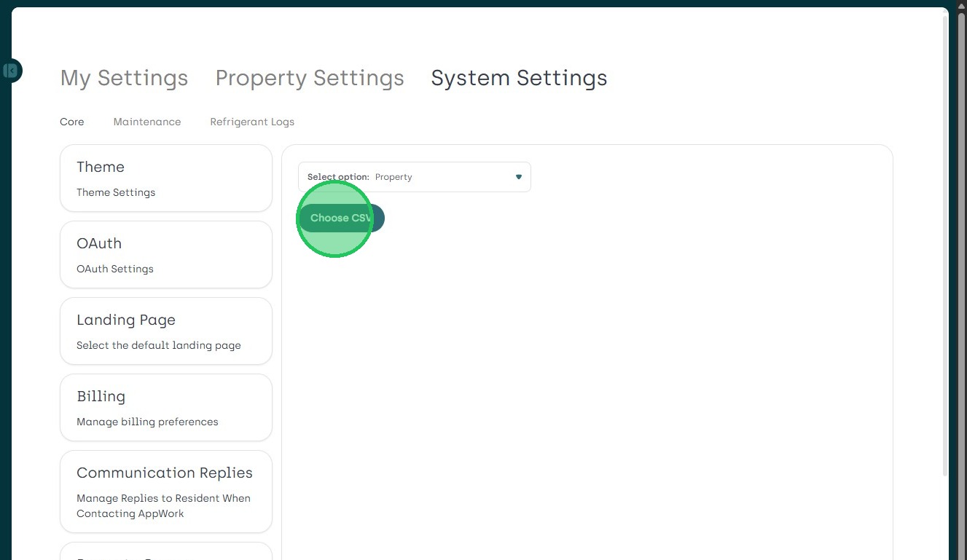This screenshot has height=560, width=967.
Task: Open the Billing preferences card
Action: coord(166,408)
